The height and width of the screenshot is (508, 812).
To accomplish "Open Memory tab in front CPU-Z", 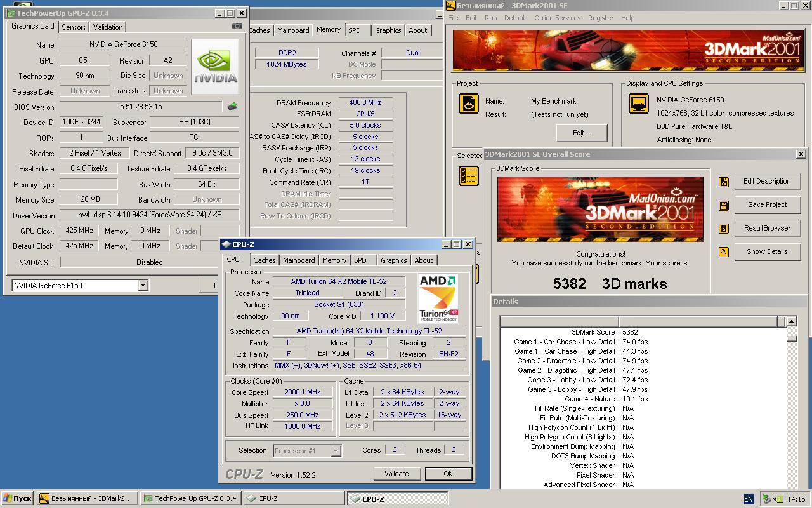I will click(334, 260).
